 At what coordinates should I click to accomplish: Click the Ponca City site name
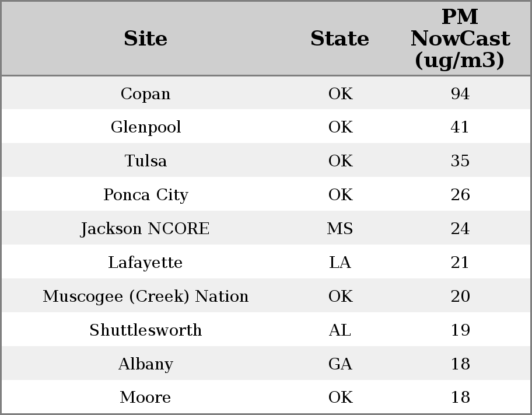(x=145, y=194)
